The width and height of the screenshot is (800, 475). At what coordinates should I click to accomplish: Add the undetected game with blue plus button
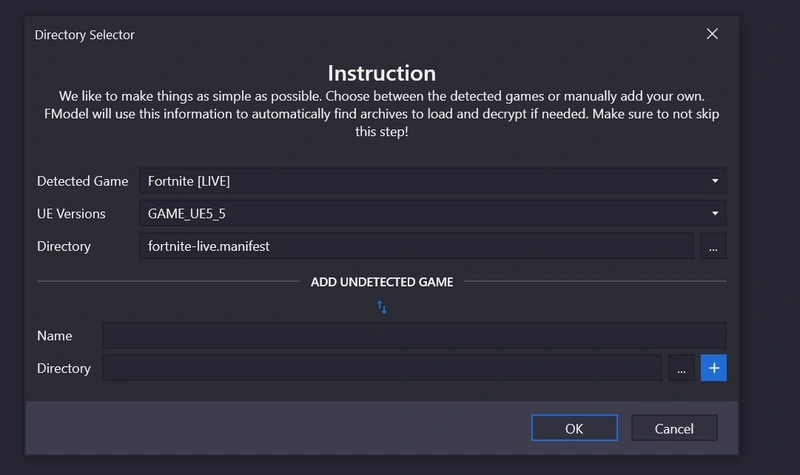coord(714,368)
